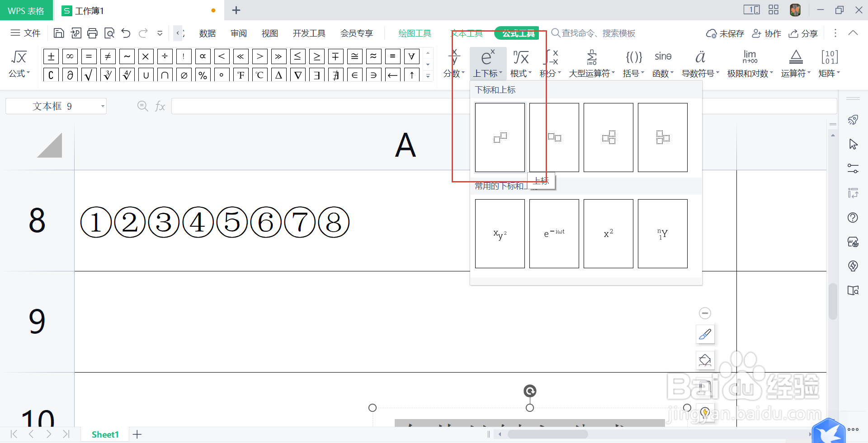Insert the up arrow symbol
Screen dimensions: 868x443
point(412,75)
